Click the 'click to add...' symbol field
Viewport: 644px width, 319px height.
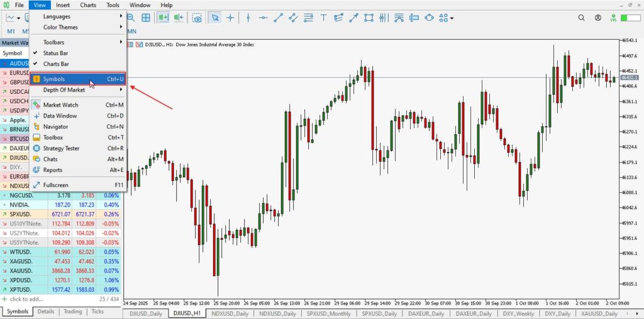coord(28,299)
